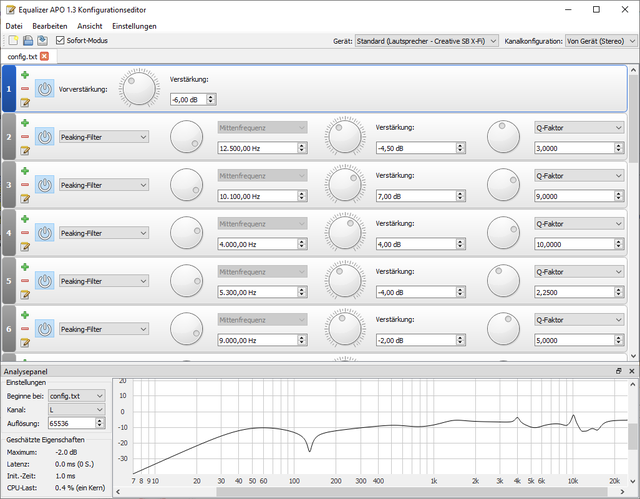The image size is (640, 499).
Task: Click the new file icon in toolbar
Action: 13,41
